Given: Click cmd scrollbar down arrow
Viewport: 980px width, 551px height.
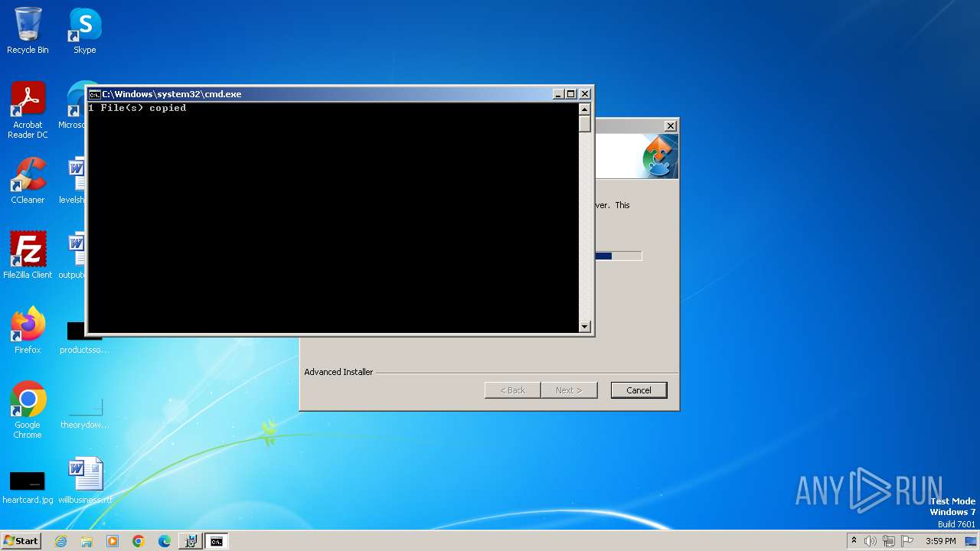Looking at the screenshot, I should pos(585,327).
